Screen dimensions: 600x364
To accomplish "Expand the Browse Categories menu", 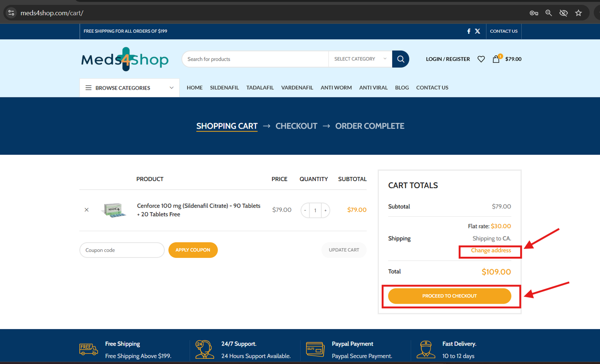I will point(129,88).
